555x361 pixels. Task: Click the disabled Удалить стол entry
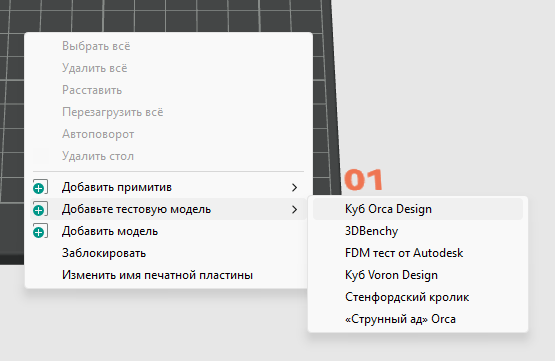click(168, 156)
